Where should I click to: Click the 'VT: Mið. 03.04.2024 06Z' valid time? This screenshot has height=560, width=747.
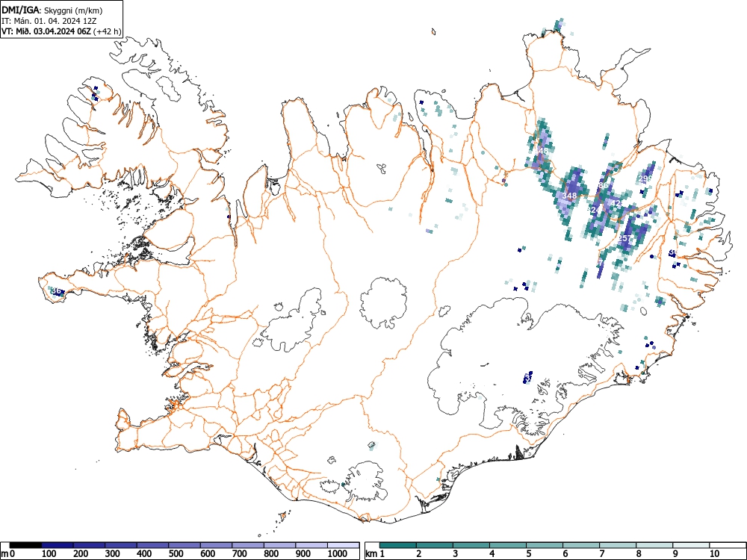coord(46,31)
